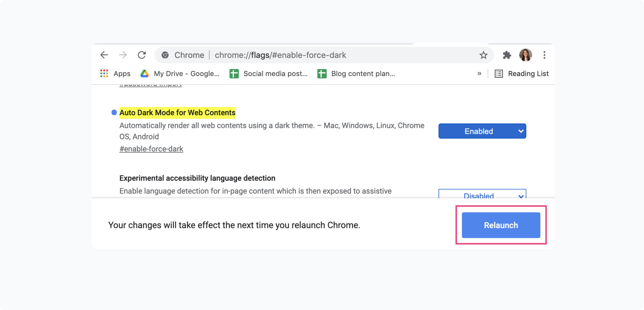Expand the hidden bookmarks overflow chevron
This screenshot has width=644, height=310.
pos(479,73)
